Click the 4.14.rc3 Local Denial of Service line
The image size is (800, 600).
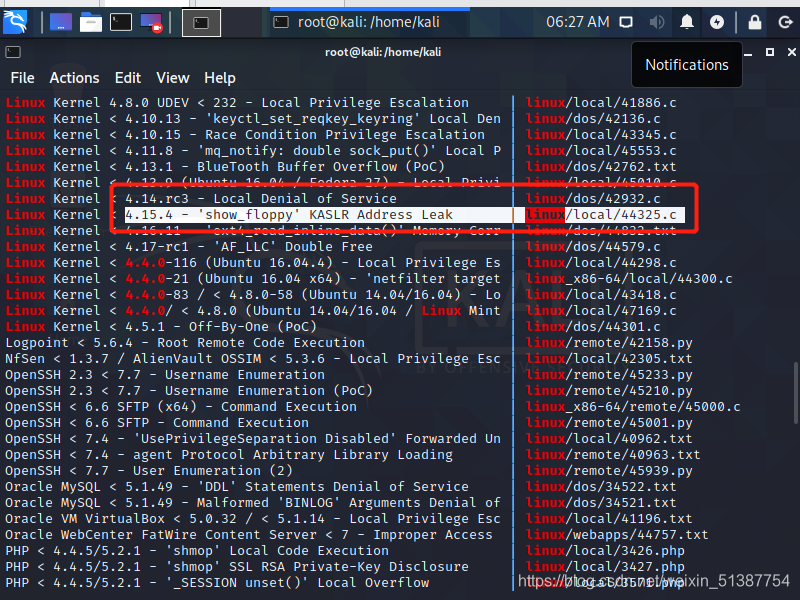[201, 199]
